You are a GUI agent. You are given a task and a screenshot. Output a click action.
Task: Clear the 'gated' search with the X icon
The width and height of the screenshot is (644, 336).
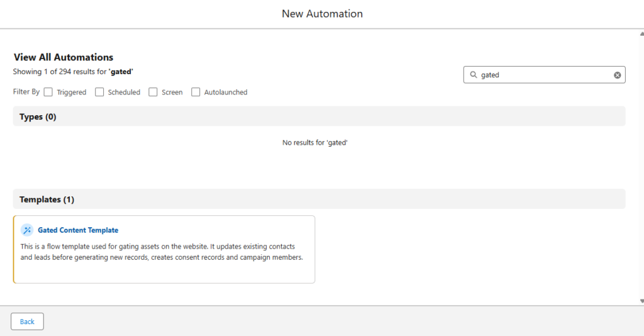pos(617,75)
